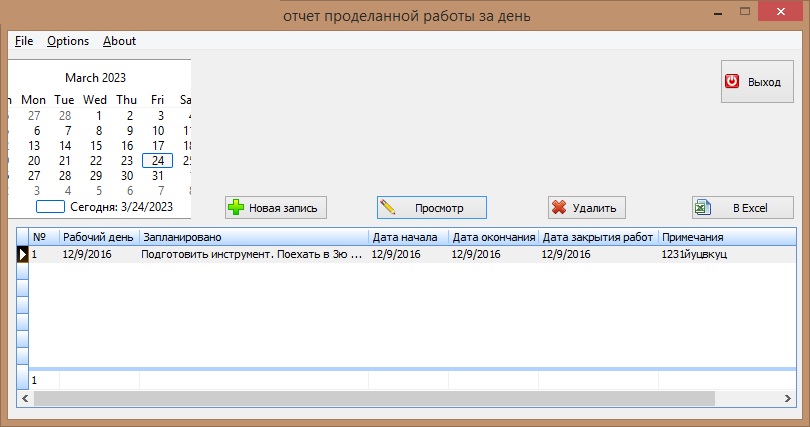The width and height of the screenshot is (810, 427).
Task: Click Дата закрытия работ column header
Action: click(x=598, y=237)
